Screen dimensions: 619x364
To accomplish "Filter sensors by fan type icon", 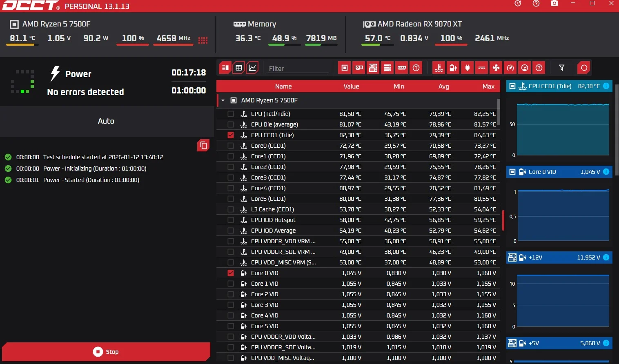I will click(496, 68).
